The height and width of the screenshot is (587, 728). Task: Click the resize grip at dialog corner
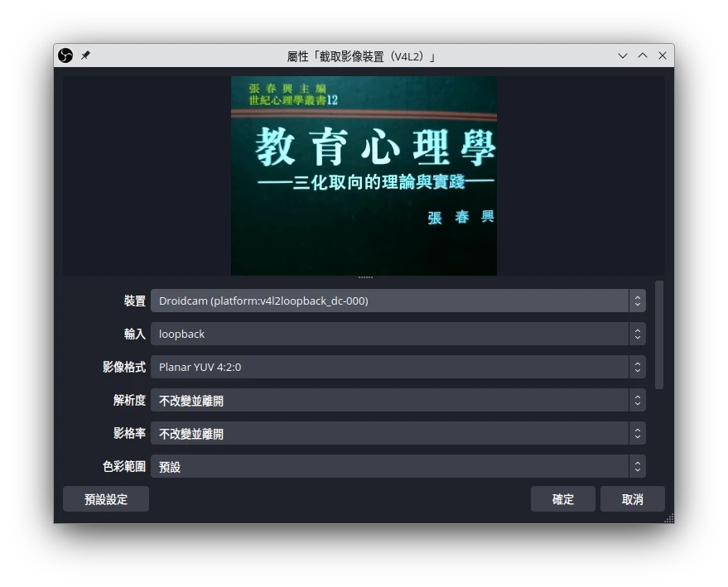tap(669, 518)
